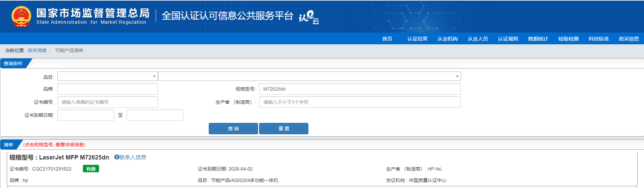Screen dimensions: 644x188
Task: Click the 品牌 : hp text
Action: tap(19, 180)
